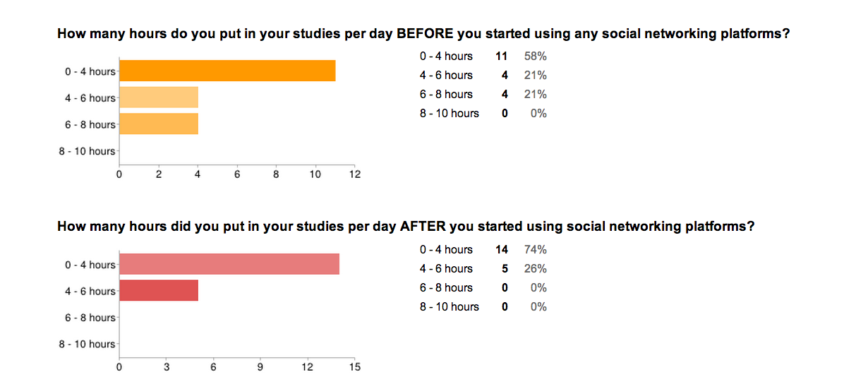The width and height of the screenshot is (868, 389).
Task: Click the pink 0 - 4 hours bar in AFTER chart
Action: [229, 264]
